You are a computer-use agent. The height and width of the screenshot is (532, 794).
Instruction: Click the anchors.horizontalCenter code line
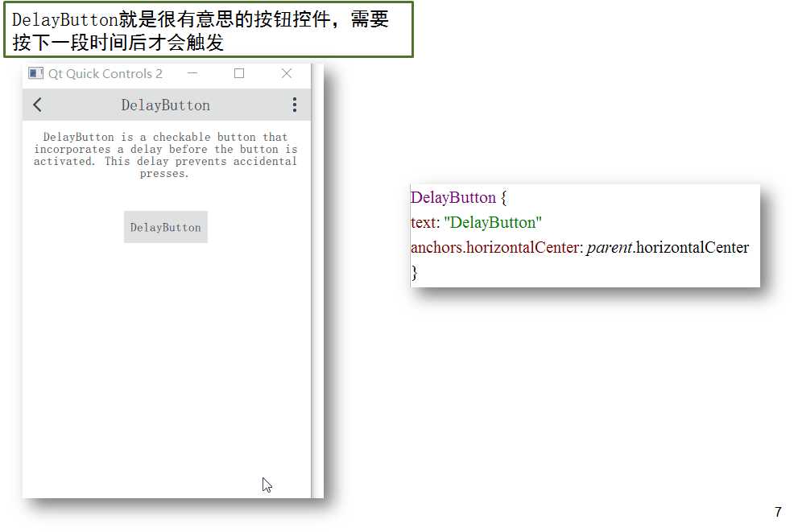click(x=580, y=248)
